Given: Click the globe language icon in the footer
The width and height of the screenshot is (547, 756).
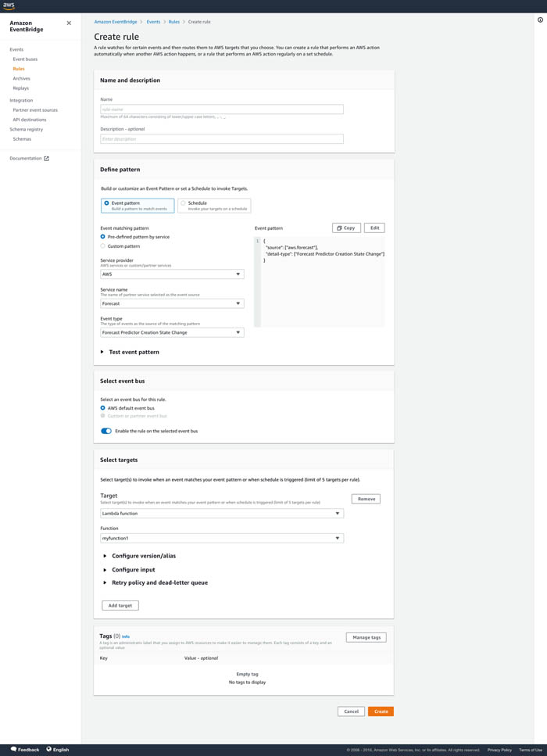Looking at the screenshot, I should tap(48, 750).
